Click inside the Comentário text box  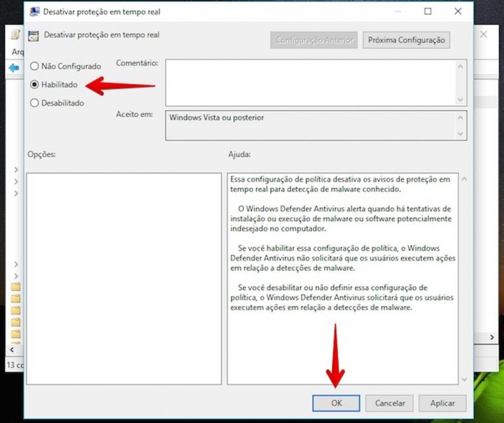click(x=310, y=83)
